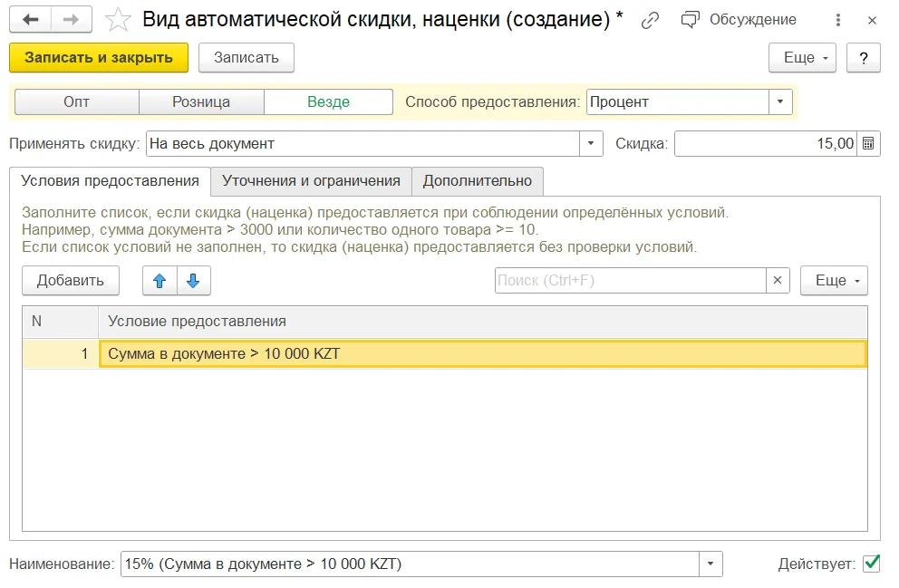Go forward with the right arrow
Screen dimensions: 899x588
point(72,20)
